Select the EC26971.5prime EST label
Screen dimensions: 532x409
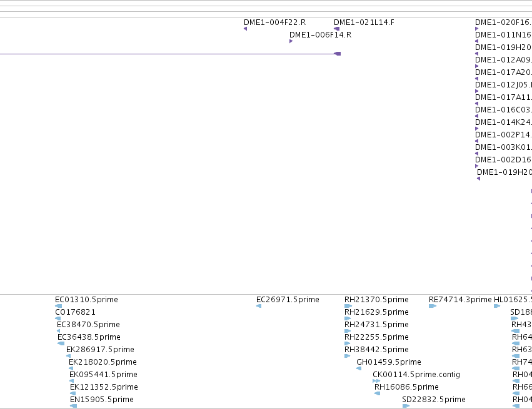(x=288, y=300)
